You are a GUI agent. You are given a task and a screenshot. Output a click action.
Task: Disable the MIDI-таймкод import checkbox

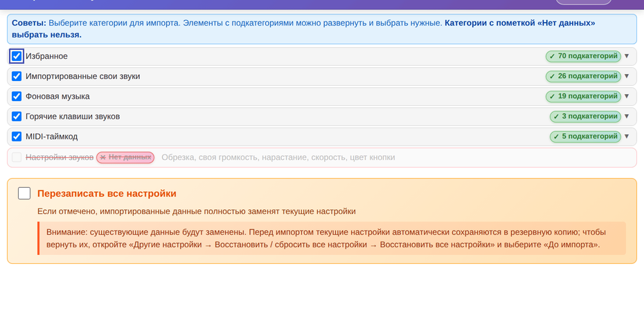[x=17, y=136]
